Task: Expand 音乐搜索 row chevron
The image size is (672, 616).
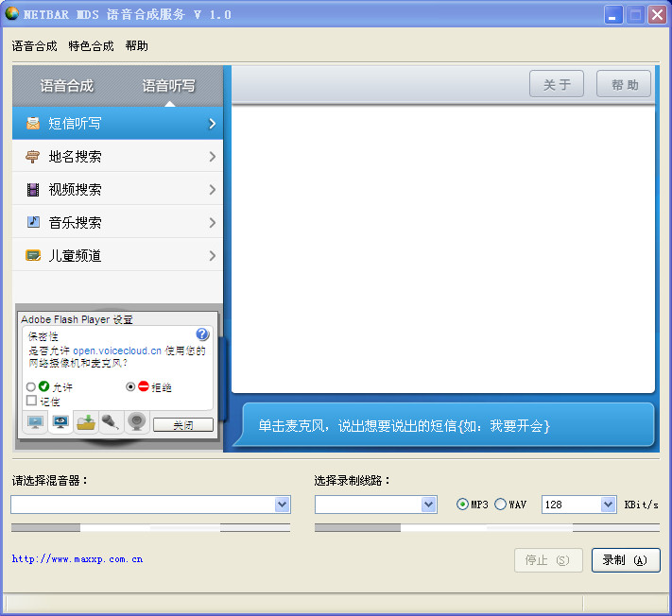Action: [212, 223]
